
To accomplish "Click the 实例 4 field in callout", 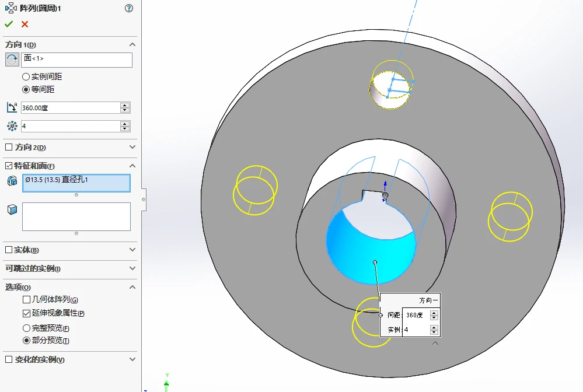I will (x=416, y=330).
